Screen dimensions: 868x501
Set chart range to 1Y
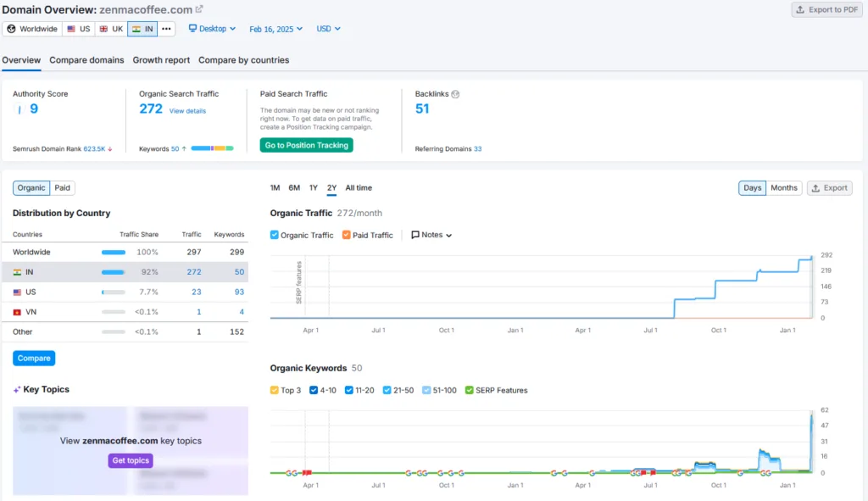click(x=314, y=188)
